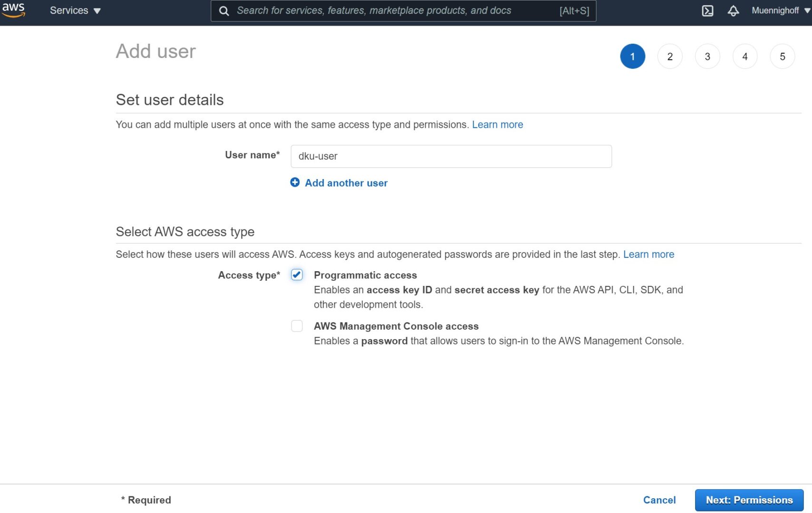Viewport: 812px width, 513px height.
Task: Select step 2 in the wizard progress
Action: pos(670,56)
